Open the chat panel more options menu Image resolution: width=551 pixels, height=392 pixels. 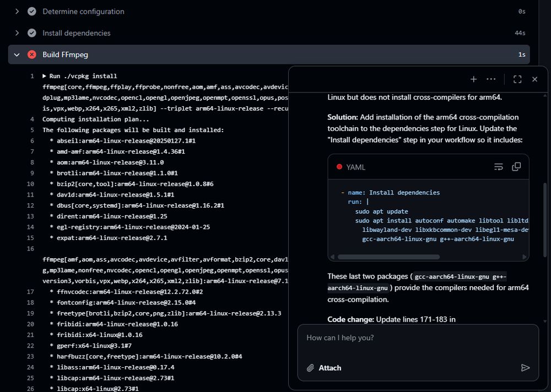491,79
